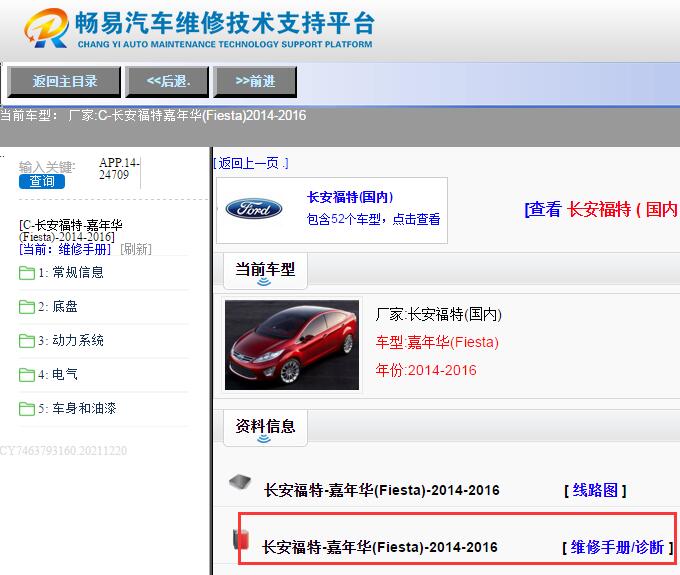680x575 pixels.
Task: Select the 当前车型 tab
Action: click(265, 269)
